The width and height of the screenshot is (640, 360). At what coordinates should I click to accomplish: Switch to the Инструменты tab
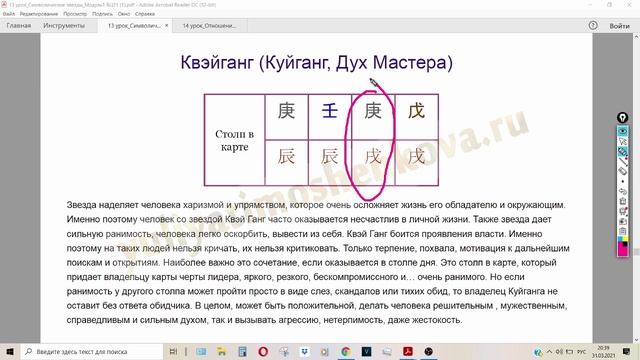click(x=64, y=26)
